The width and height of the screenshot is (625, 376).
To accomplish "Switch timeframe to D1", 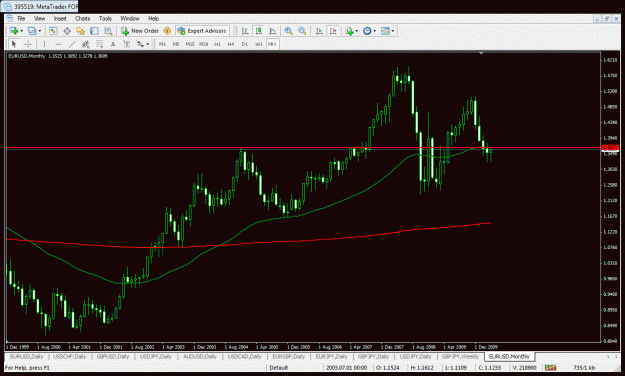I will point(245,44).
